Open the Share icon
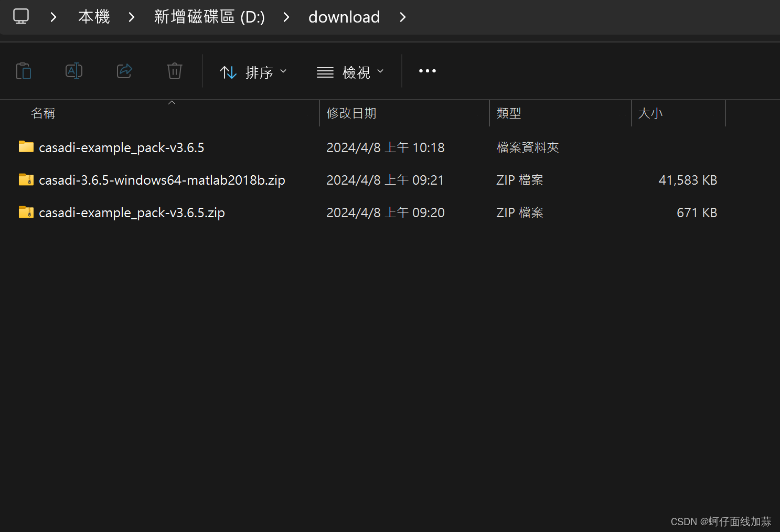 point(124,71)
